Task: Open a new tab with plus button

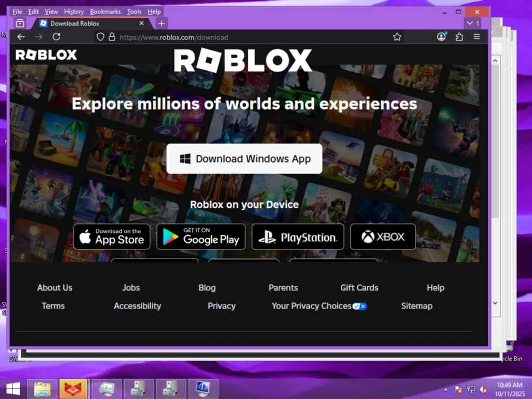Action: tap(162, 23)
